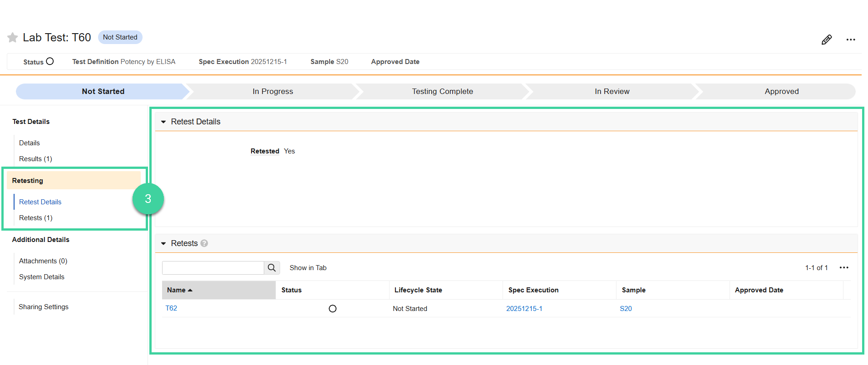Click the Sample column header
This screenshot has height=365, width=868.
[673, 290]
